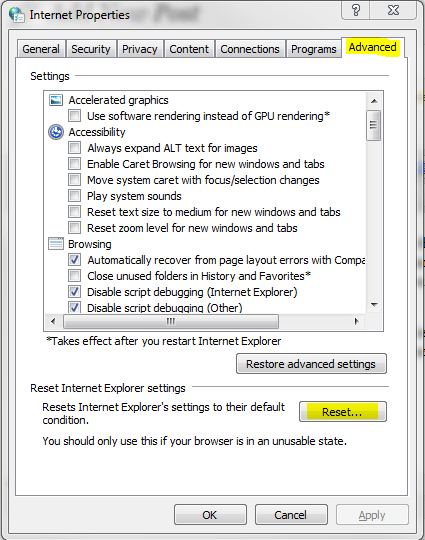
Task: Click the Accessibility category icon
Action: click(x=56, y=132)
